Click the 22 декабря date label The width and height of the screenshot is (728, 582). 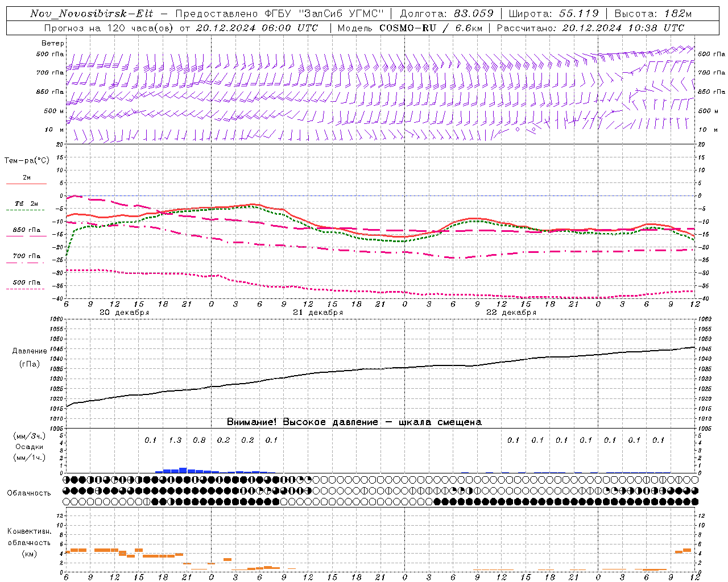[511, 313]
